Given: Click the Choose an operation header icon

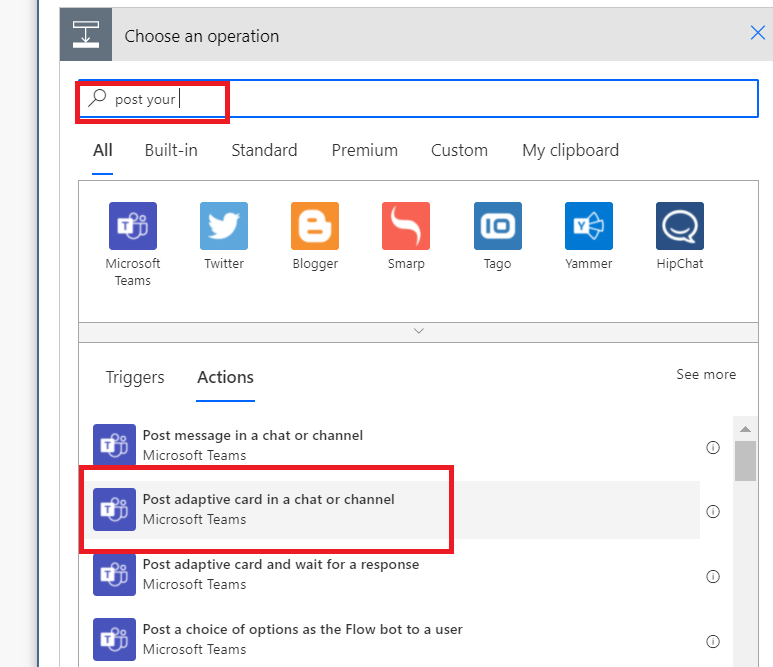Looking at the screenshot, I should coord(86,35).
